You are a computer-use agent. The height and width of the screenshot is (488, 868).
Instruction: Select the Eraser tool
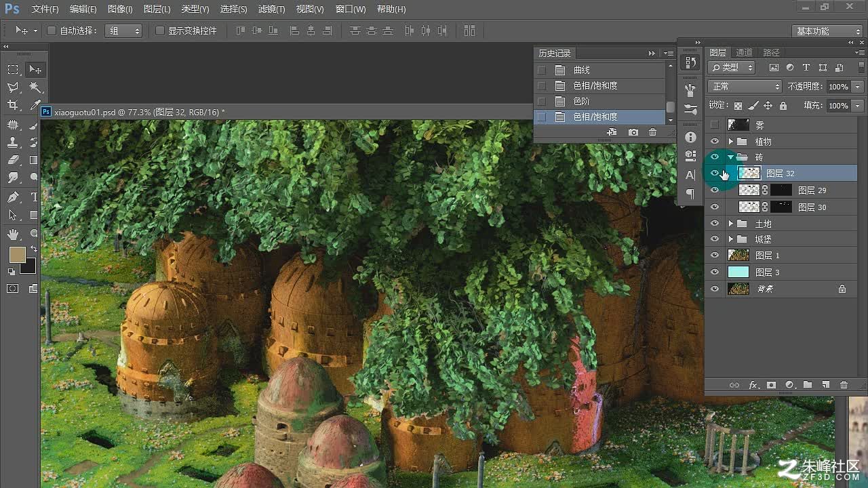(x=13, y=161)
